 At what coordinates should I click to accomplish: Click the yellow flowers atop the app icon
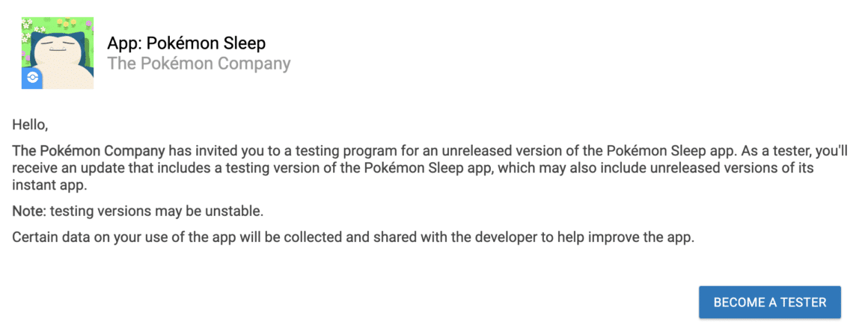(67, 24)
